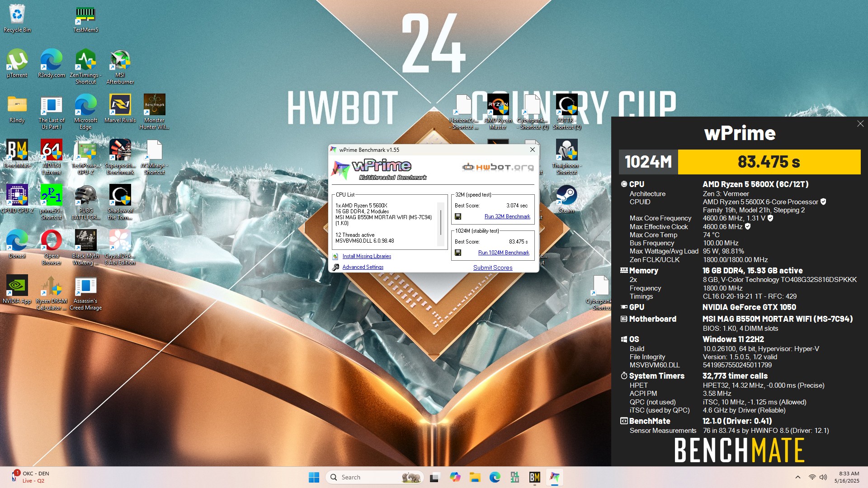Click Submit Scores link
The height and width of the screenshot is (488, 868).
493,267
